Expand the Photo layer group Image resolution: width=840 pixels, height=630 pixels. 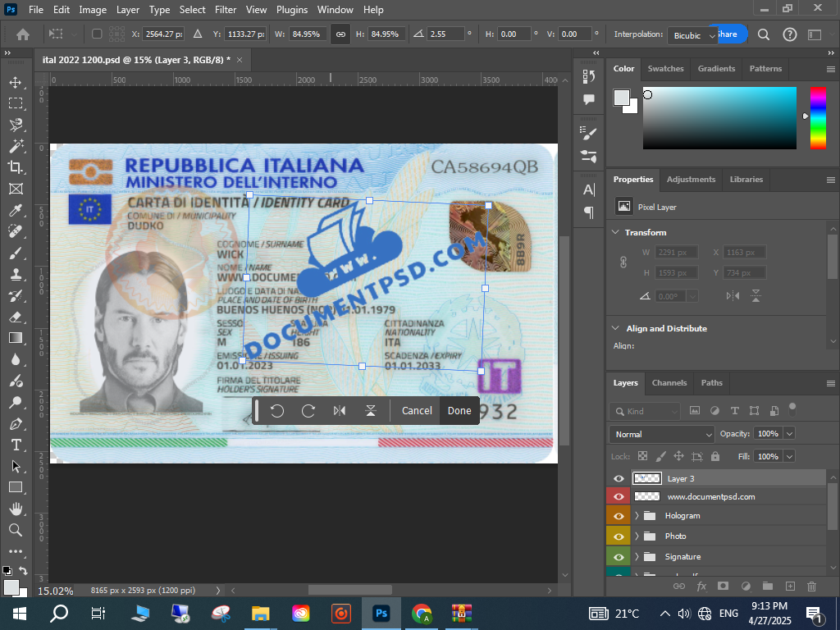pyautogui.click(x=637, y=536)
